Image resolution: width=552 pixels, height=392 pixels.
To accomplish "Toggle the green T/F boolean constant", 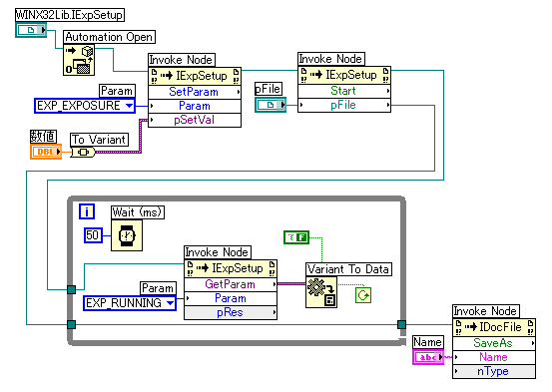I will (296, 237).
